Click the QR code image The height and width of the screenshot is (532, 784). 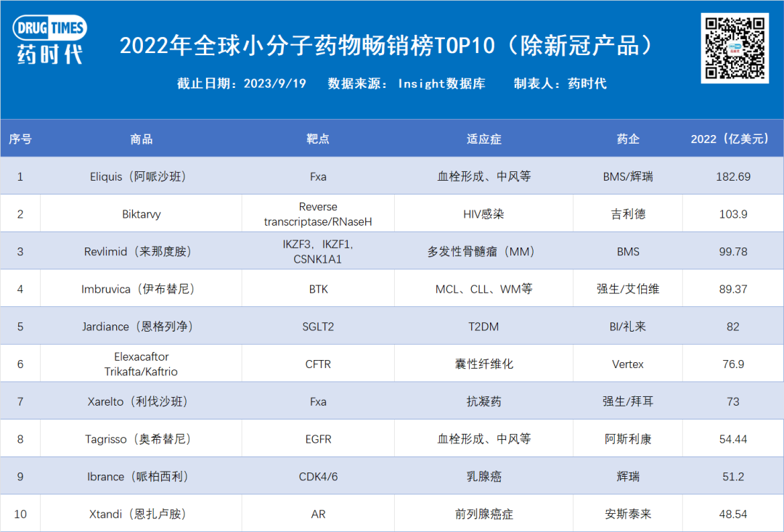click(x=735, y=48)
